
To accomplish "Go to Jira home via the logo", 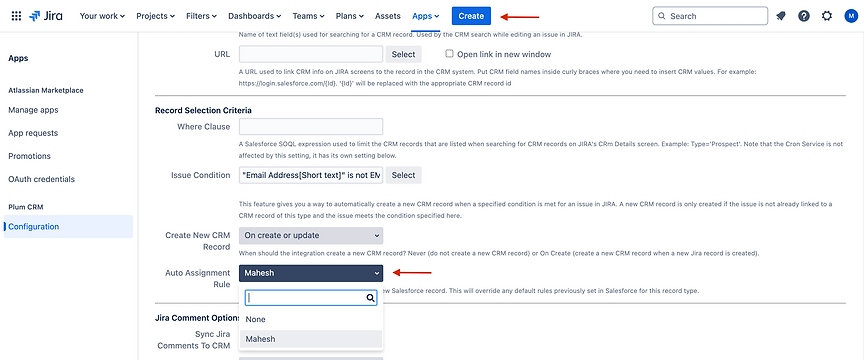I will point(46,16).
